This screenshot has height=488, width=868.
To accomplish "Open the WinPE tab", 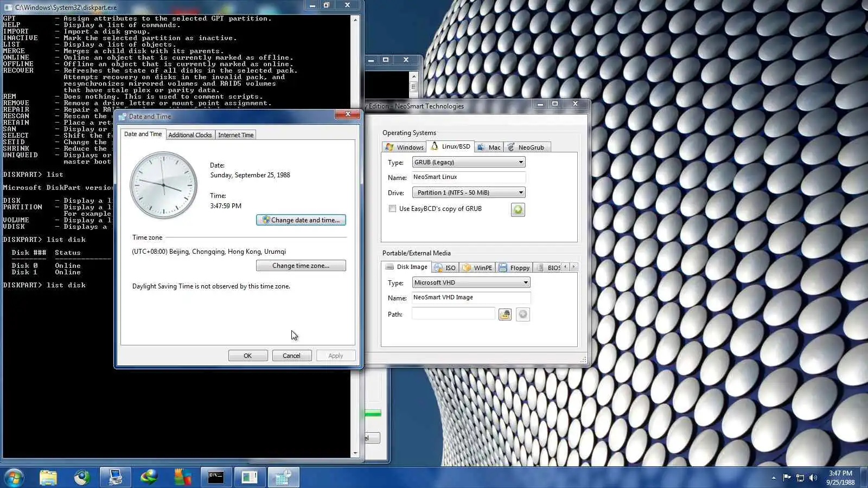I will (477, 268).
